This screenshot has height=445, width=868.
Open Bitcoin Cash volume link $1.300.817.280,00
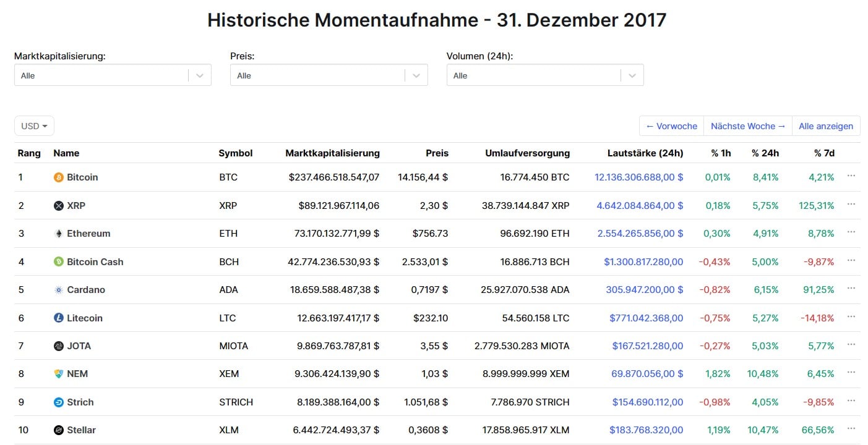pos(644,262)
